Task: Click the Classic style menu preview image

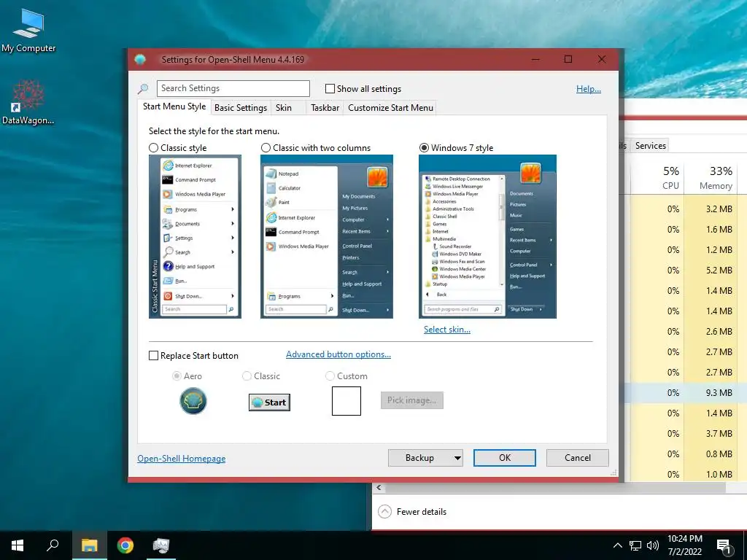Action: coord(195,237)
